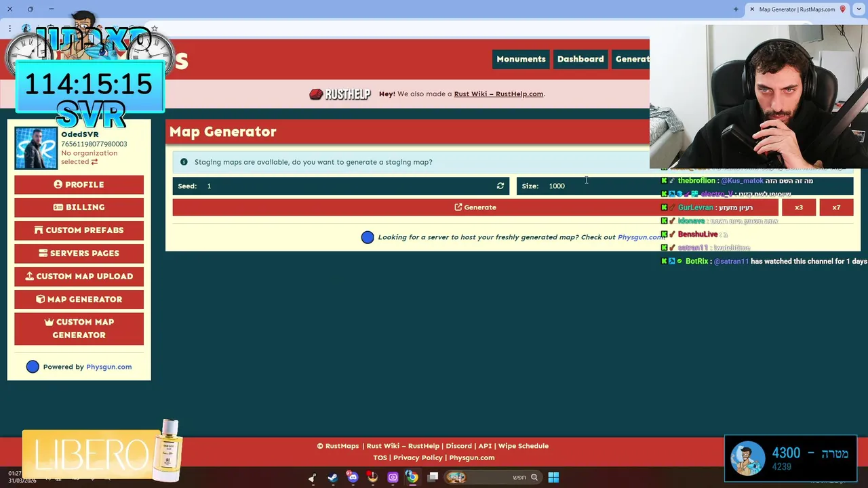
Task: Select the Map Generator | RustMaps.com tab
Action: (796, 9)
